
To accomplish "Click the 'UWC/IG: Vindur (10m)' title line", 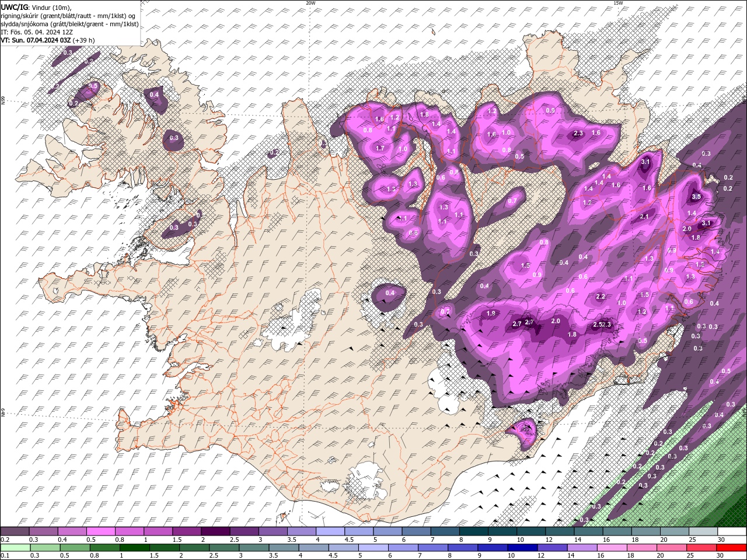I will point(35,7).
